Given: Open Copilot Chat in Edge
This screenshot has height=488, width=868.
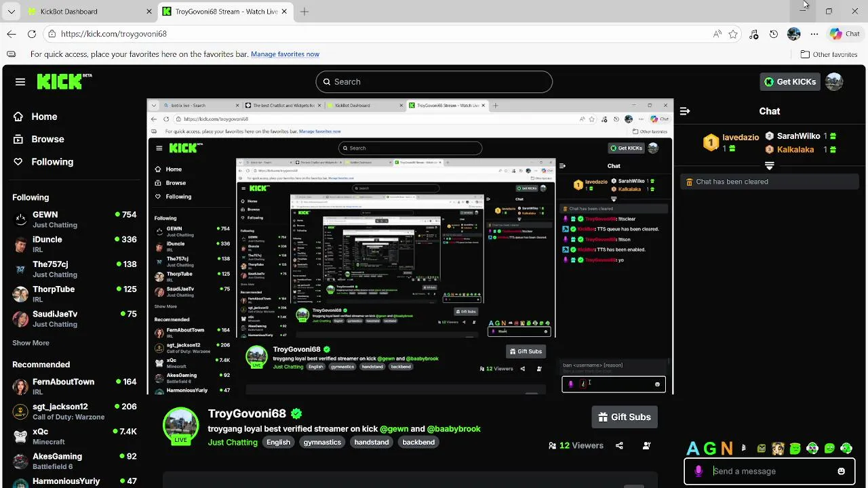Looking at the screenshot, I should 845,34.
